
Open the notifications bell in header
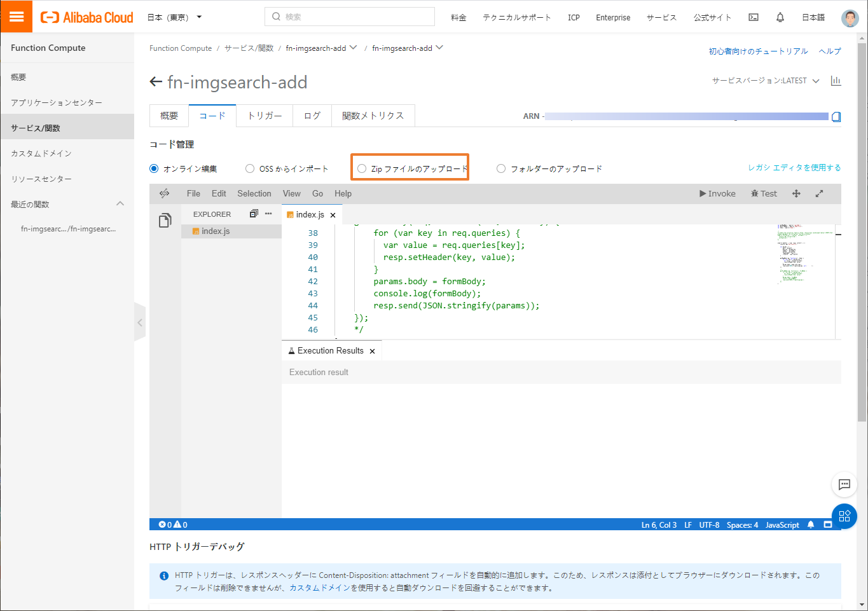(780, 17)
